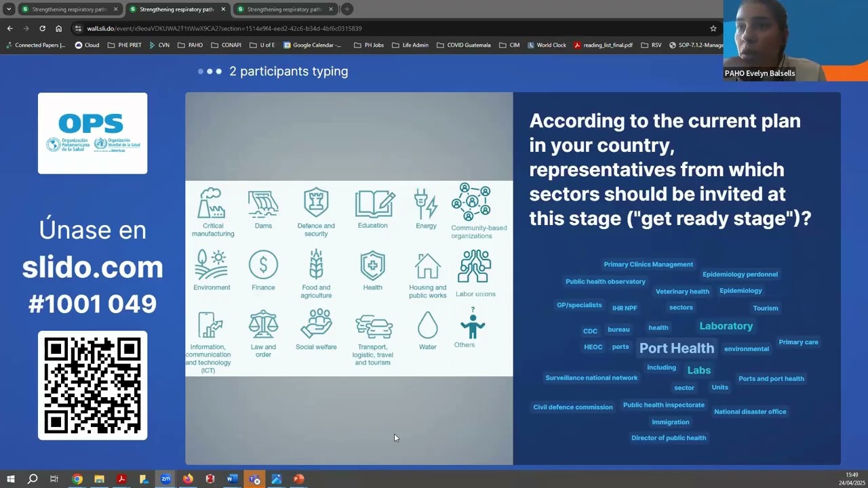Click the Community-based organizations icon

[471, 201]
